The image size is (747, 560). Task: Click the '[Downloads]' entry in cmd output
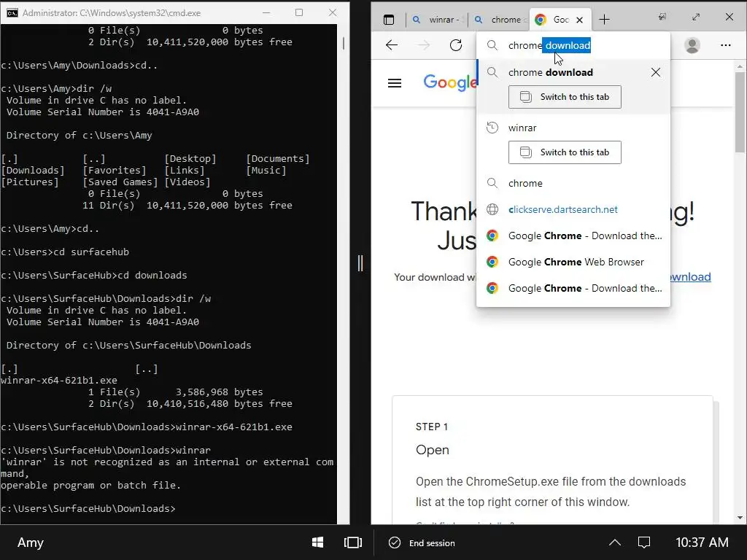coord(33,170)
